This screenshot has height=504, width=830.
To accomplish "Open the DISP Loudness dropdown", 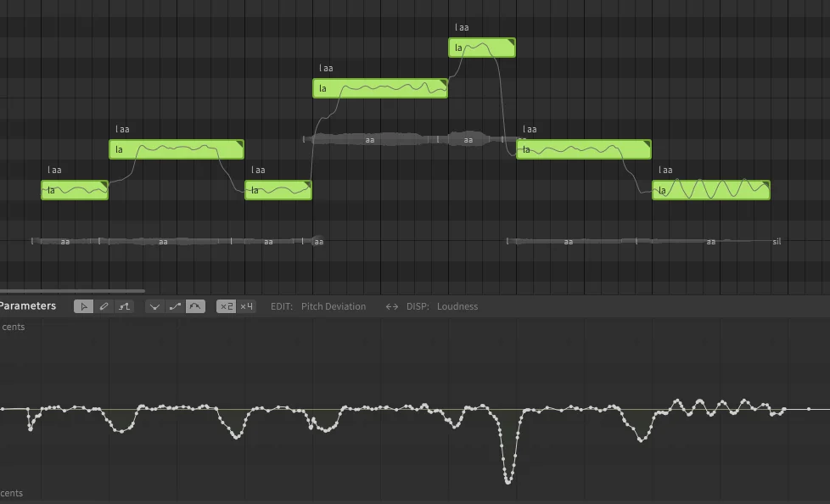I will tap(457, 306).
